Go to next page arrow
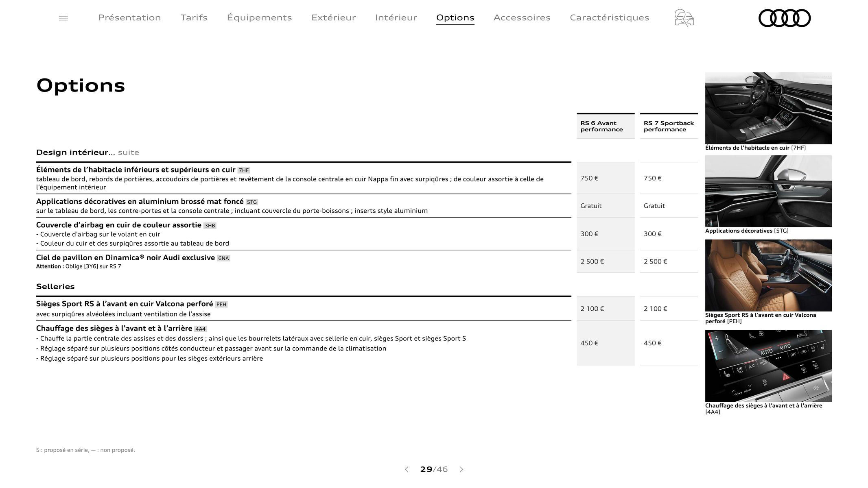Screen dimensions: 868x488 tap(461, 470)
